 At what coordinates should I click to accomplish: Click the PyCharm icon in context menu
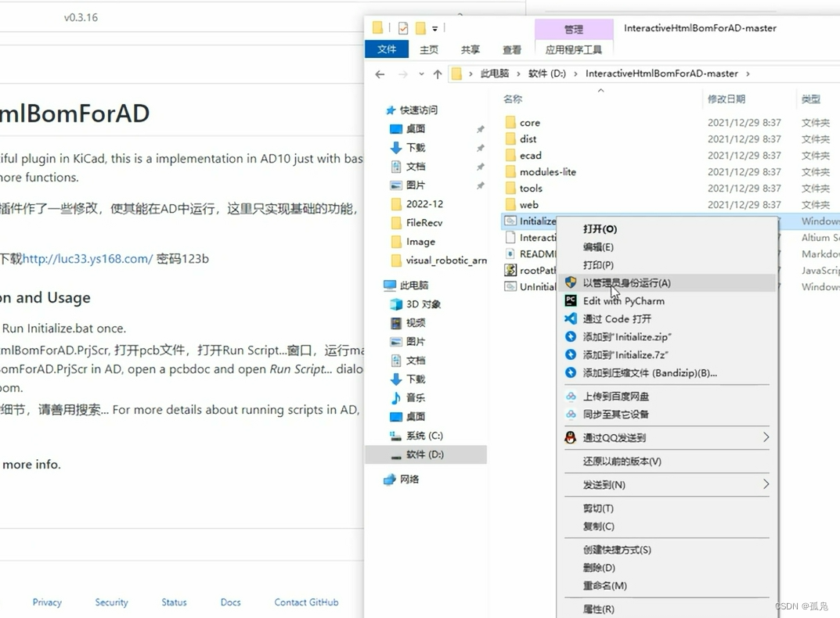pyautogui.click(x=571, y=301)
